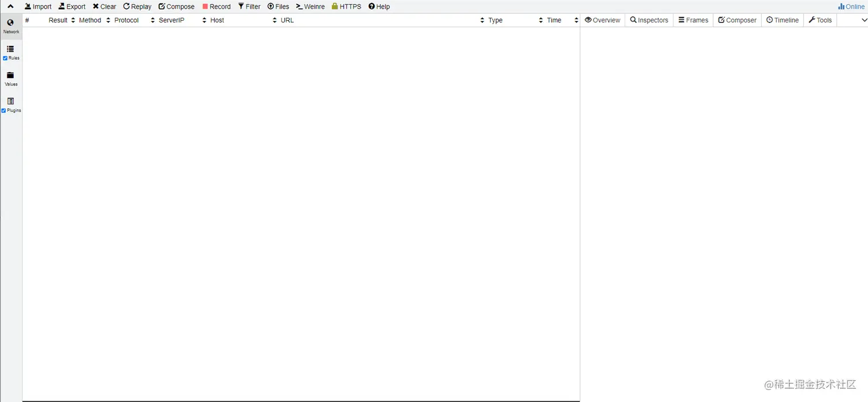Open the Filter settings
The height and width of the screenshot is (402, 868).
coord(249,7)
